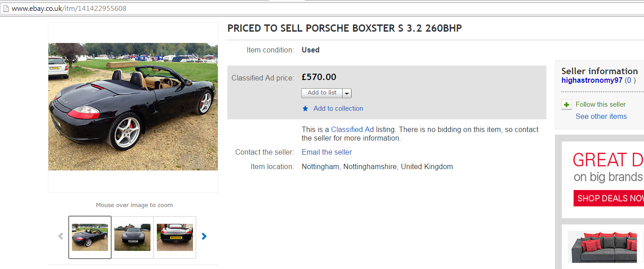
Task: Click the blue star collection icon
Action: [x=306, y=109]
